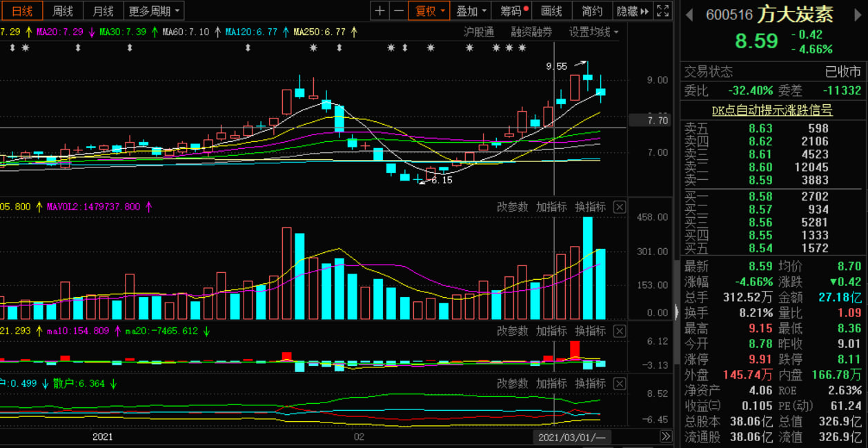Image resolution: width=868 pixels, height=448 pixels.
Task: Click the plus zoom-in chart icon
Action: (380, 11)
